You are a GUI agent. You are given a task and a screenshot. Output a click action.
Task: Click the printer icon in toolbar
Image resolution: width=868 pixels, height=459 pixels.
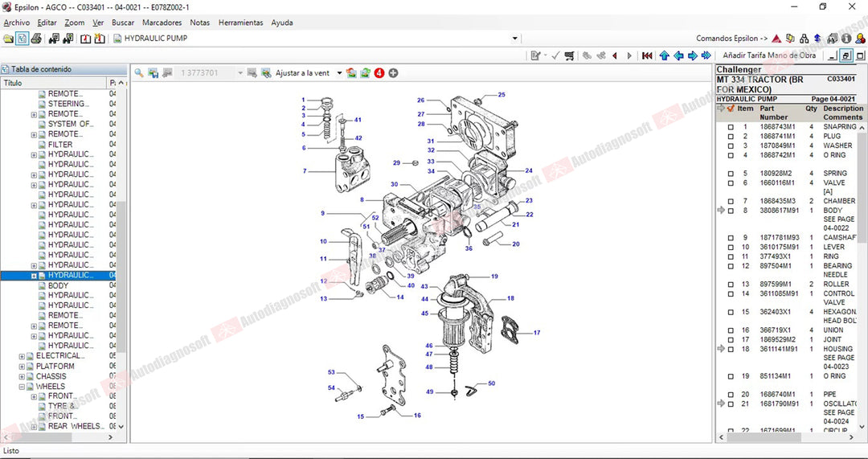point(36,39)
